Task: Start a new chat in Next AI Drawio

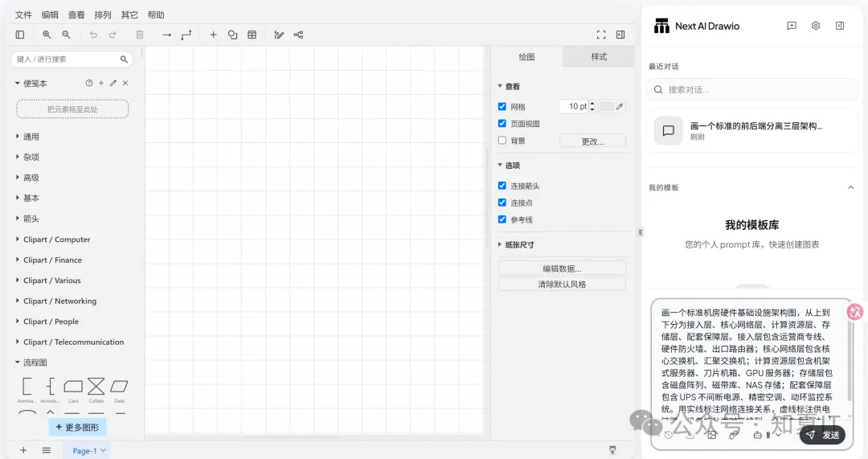Action: [792, 26]
